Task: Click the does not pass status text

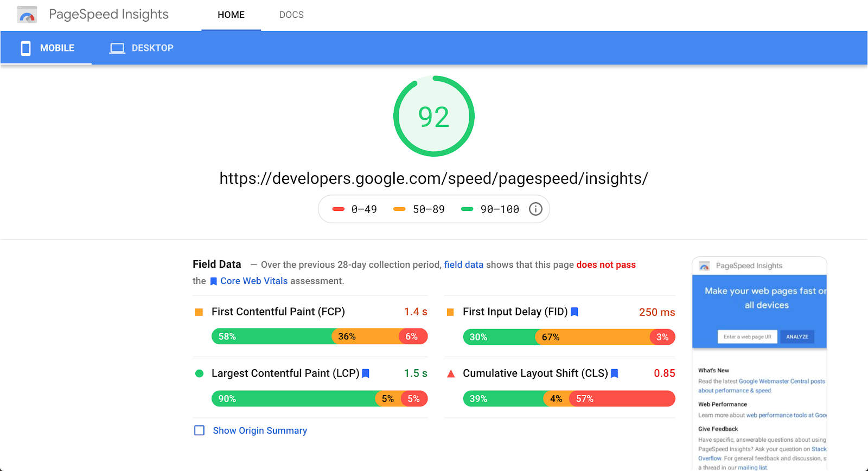Action: click(606, 264)
